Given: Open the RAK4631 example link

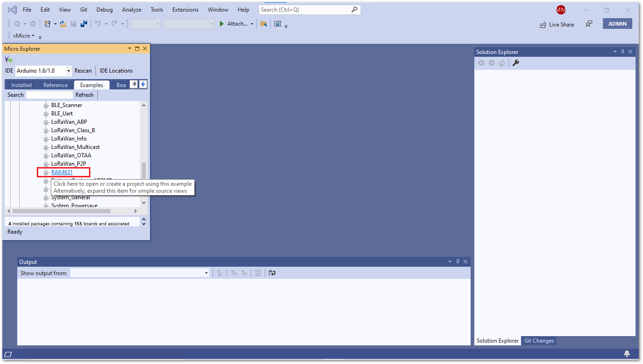Looking at the screenshot, I should pyautogui.click(x=62, y=172).
